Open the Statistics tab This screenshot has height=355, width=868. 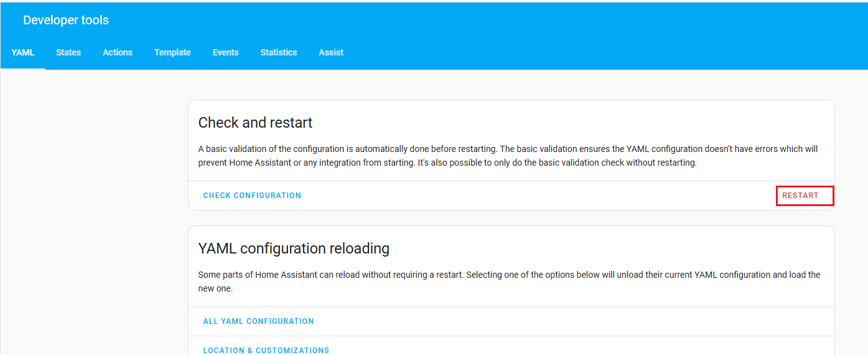click(x=279, y=52)
